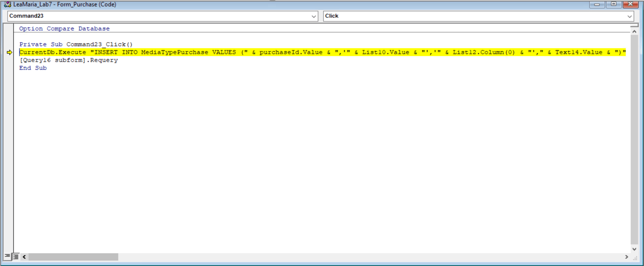Open the Command23 object dropdown arrow
Viewport: 644px width, 266px height.
(314, 16)
